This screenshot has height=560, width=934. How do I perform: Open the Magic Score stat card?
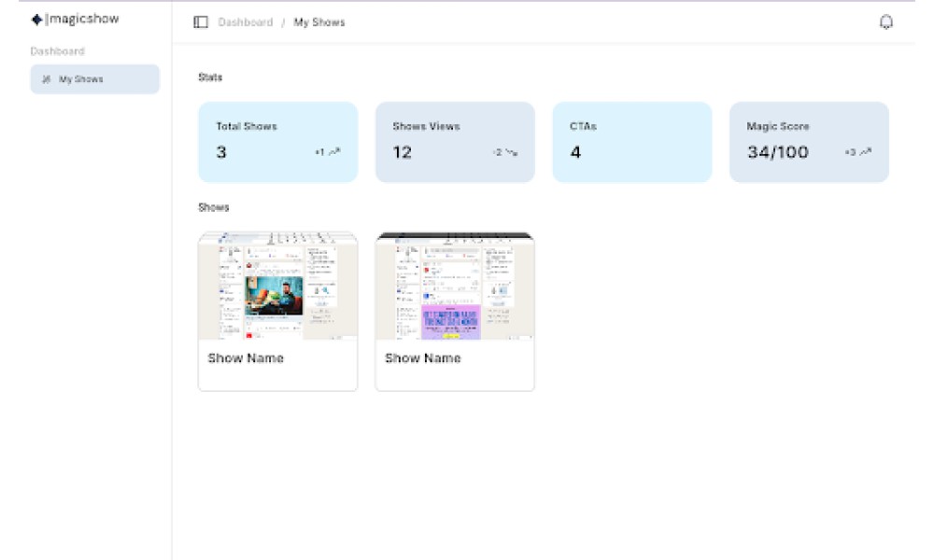[809, 142]
